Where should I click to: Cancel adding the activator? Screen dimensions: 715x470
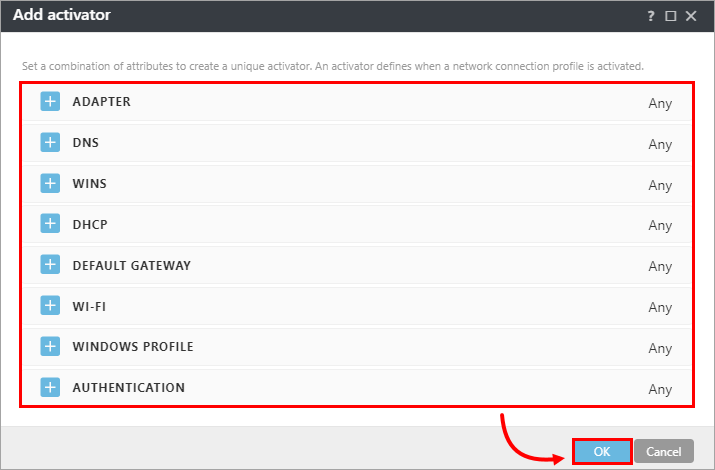(663, 451)
